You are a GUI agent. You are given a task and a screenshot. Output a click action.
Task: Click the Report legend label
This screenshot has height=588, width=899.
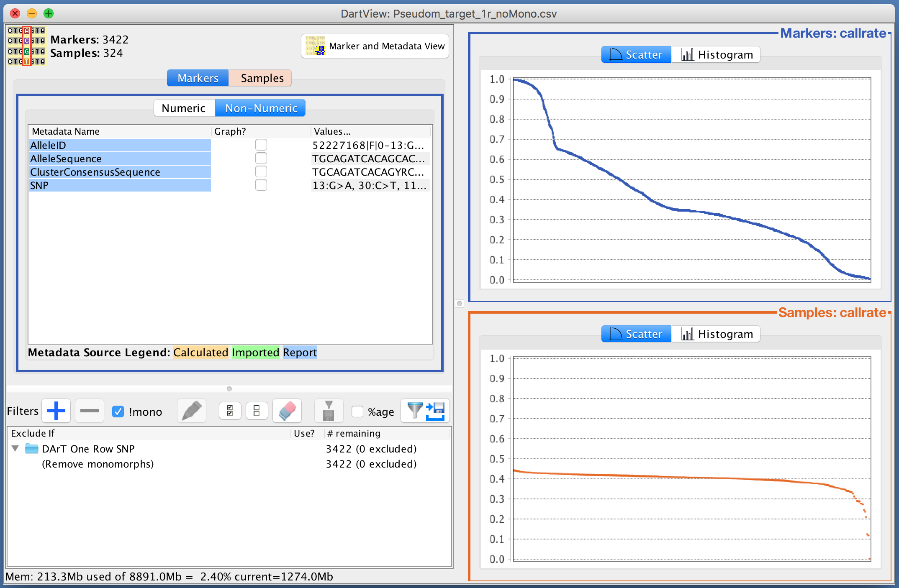coord(300,353)
